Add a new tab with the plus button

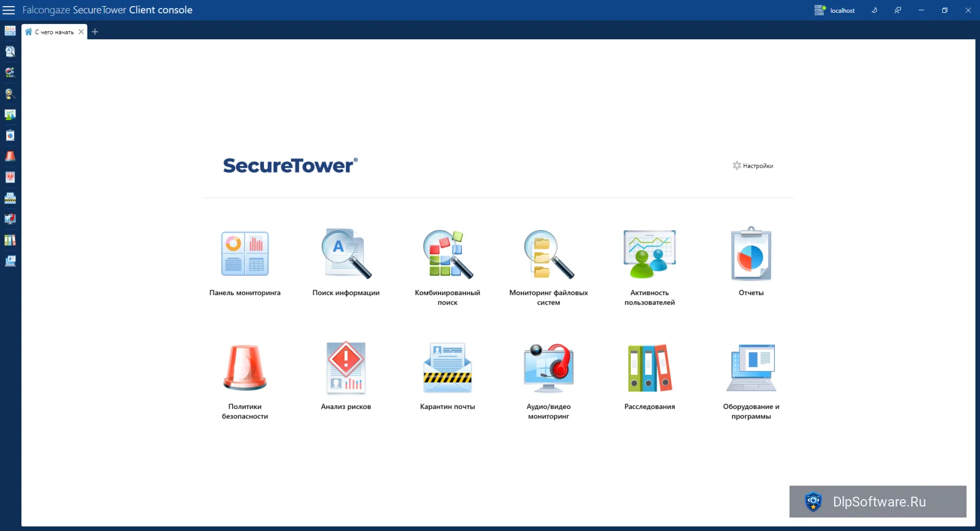95,32
